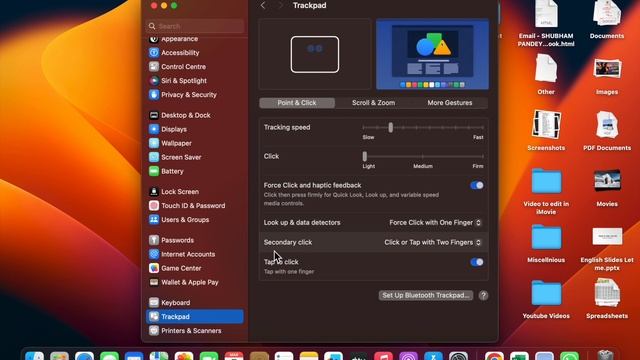640x360 pixels.
Task: Select English Slides Let me.pptx file
Action: click(607, 248)
